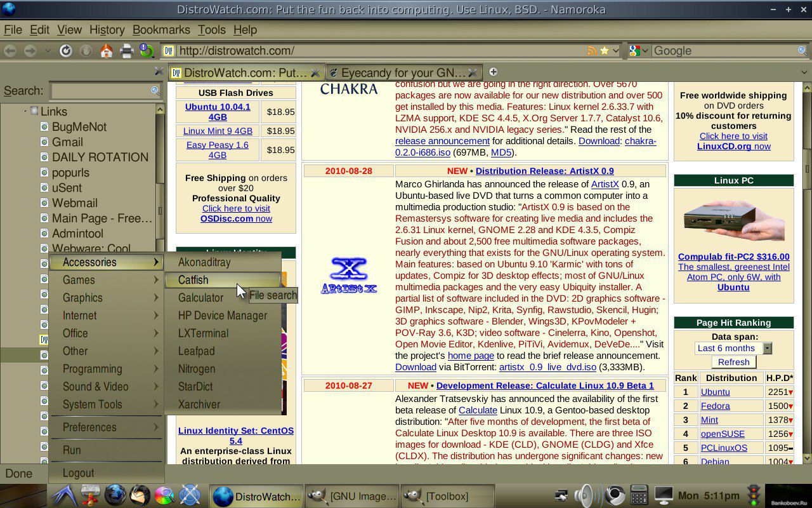
Task: Close the bookmarks sidebar with its X
Action: tap(159, 72)
